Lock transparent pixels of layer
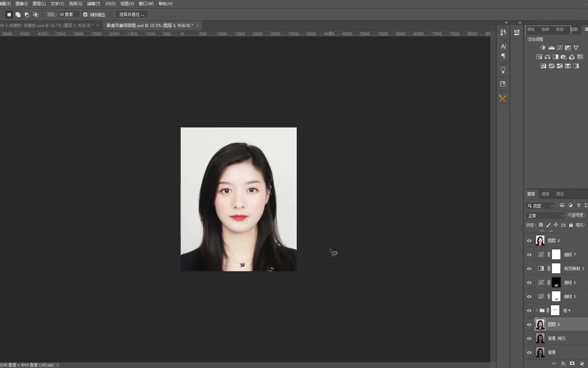The height and width of the screenshot is (368, 588). click(541, 225)
